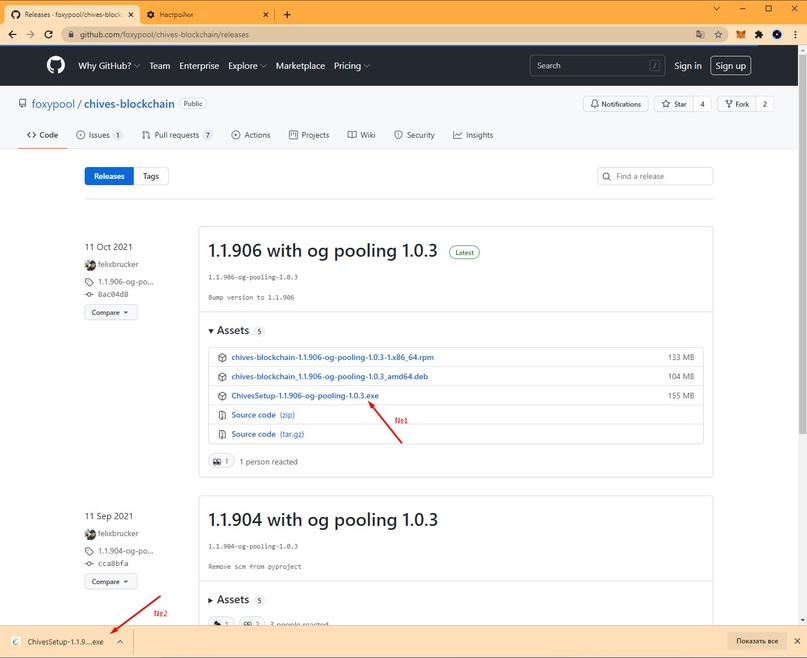This screenshot has width=807, height=658.
Task: Click the tag icon for 1.1.906-og-po...
Action: [89, 282]
